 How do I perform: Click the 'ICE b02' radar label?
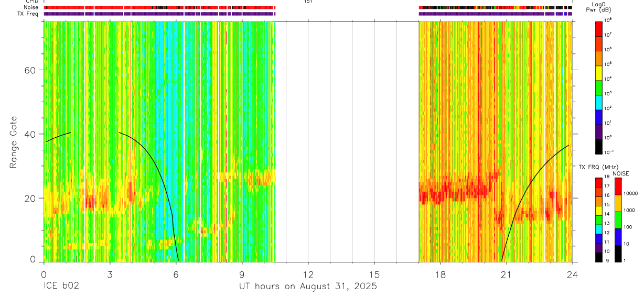coord(62,287)
